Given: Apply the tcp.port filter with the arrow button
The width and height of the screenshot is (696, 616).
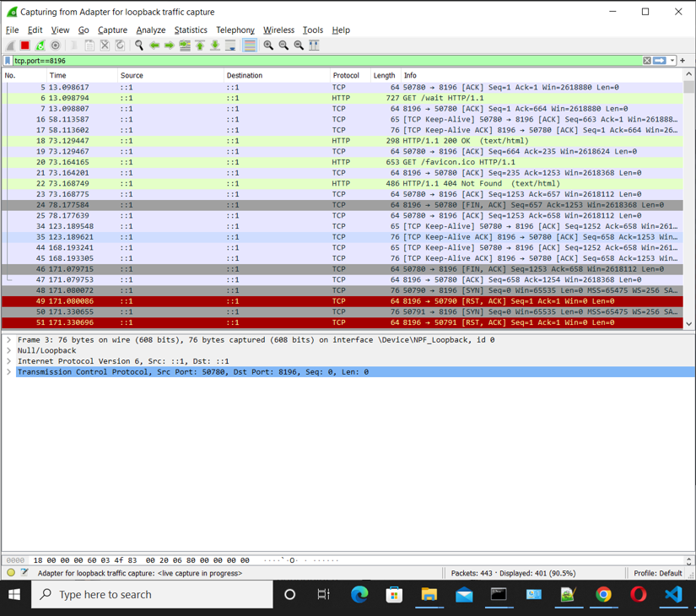Looking at the screenshot, I should 660,61.
